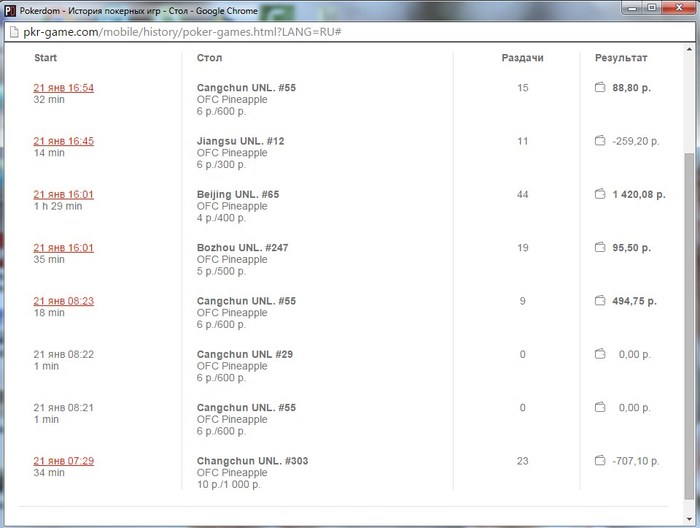This screenshot has width=700, height=528.
Task: Click the wallet icon next to -707,10 р.
Action: 600,460
